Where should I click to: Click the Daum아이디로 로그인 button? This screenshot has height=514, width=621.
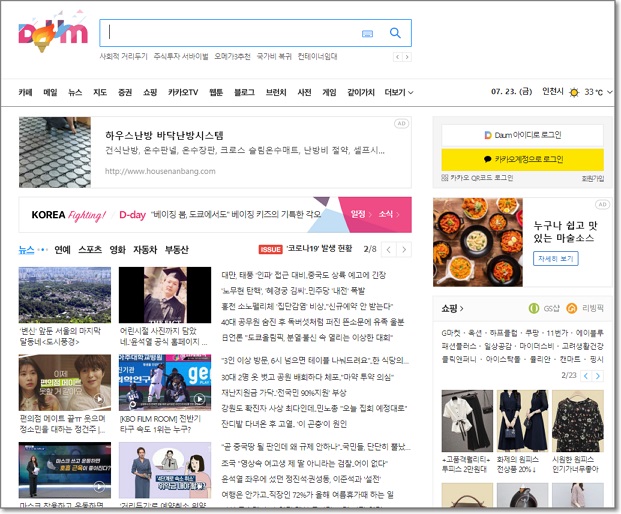pos(522,135)
